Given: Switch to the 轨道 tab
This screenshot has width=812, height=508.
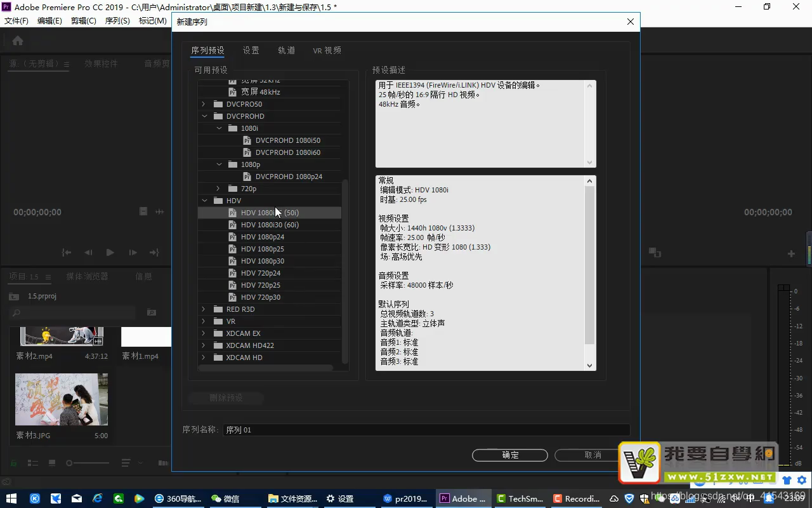Looking at the screenshot, I should (x=286, y=50).
